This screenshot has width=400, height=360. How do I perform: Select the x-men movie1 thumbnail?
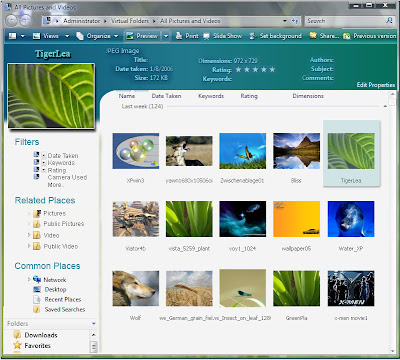tap(351, 288)
